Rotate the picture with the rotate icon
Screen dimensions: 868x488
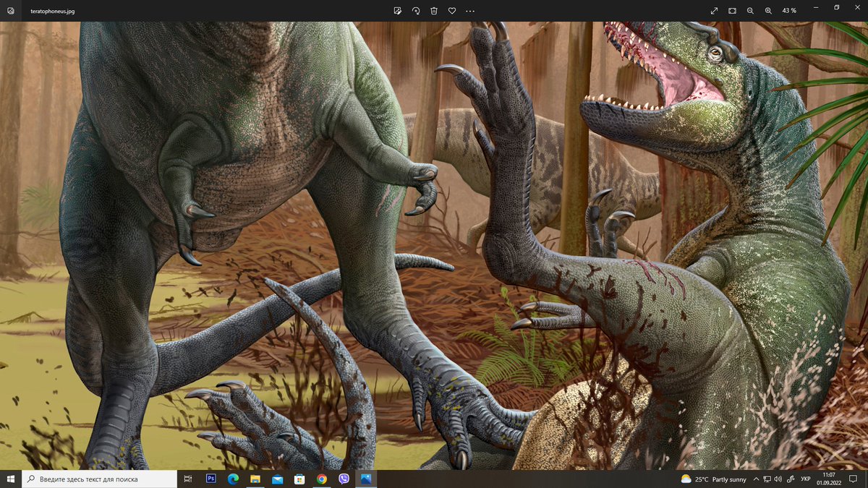(x=416, y=11)
